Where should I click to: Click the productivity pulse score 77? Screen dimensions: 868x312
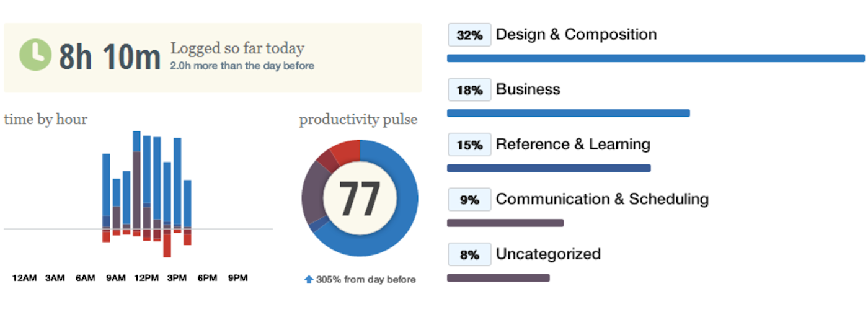(x=360, y=198)
